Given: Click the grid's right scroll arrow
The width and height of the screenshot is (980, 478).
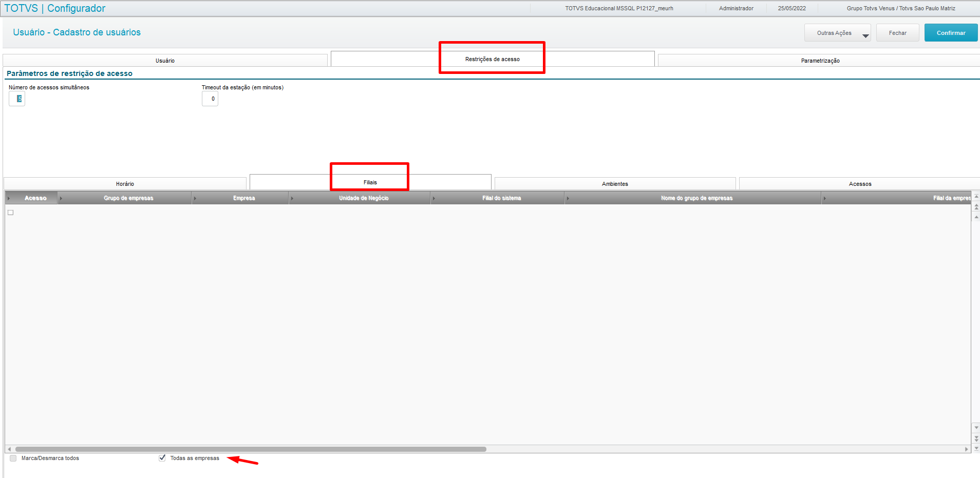Looking at the screenshot, I should click(x=966, y=449).
